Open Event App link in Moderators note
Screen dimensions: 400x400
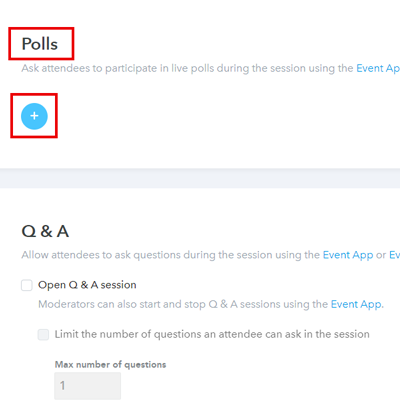(x=357, y=304)
